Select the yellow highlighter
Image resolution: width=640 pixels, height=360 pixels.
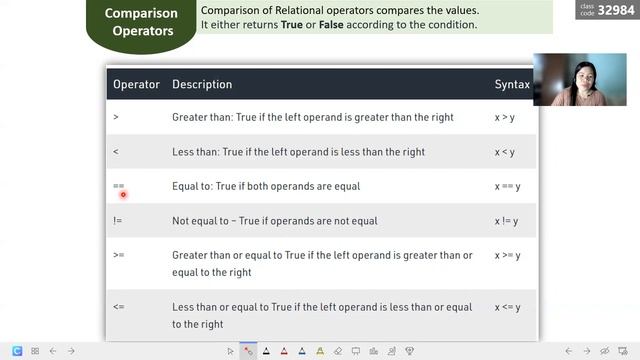pyautogui.click(x=320, y=351)
